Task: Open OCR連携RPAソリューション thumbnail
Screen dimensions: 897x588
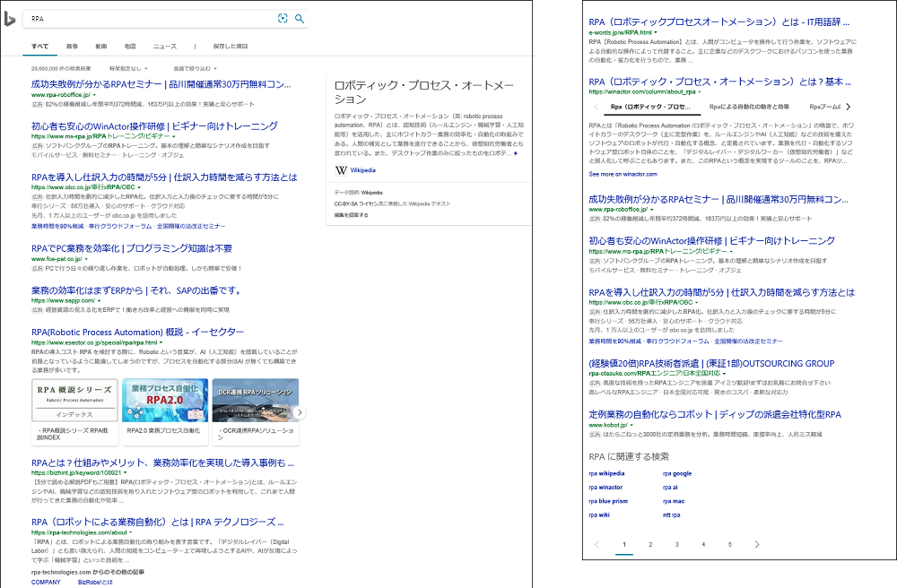Action: 255,411
